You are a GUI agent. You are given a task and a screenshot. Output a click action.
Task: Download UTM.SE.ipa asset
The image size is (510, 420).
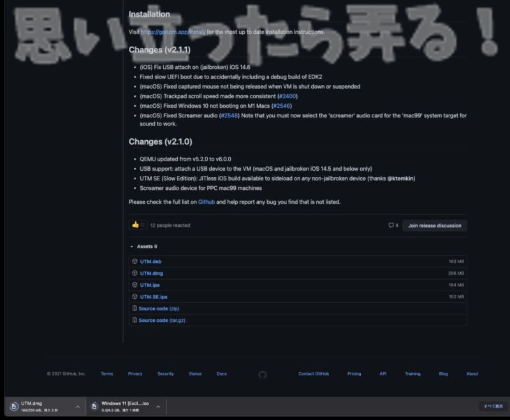[x=154, y=297]
